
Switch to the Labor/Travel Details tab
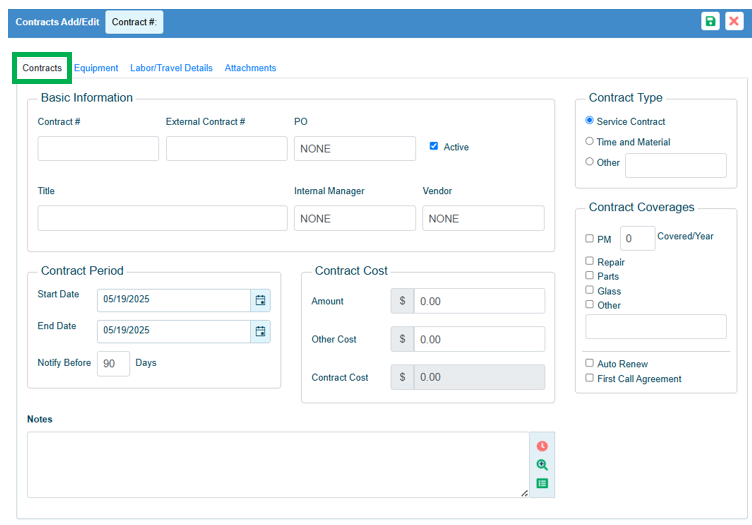pyautogui.click(x=171, y=68)
